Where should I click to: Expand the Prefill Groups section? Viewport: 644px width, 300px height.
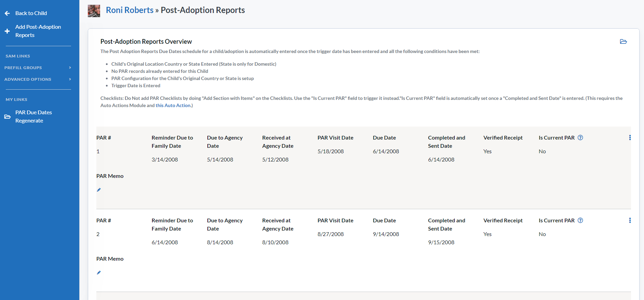tap(38, 68)
